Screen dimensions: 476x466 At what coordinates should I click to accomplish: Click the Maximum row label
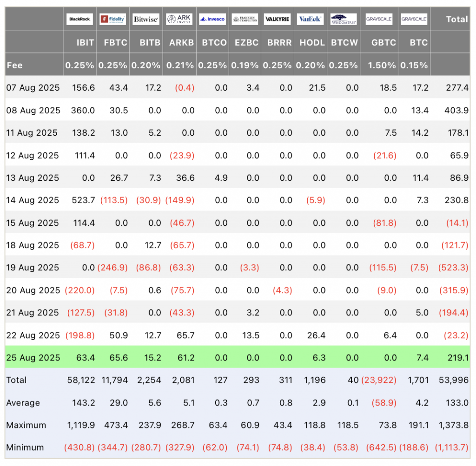coord(26,425)
